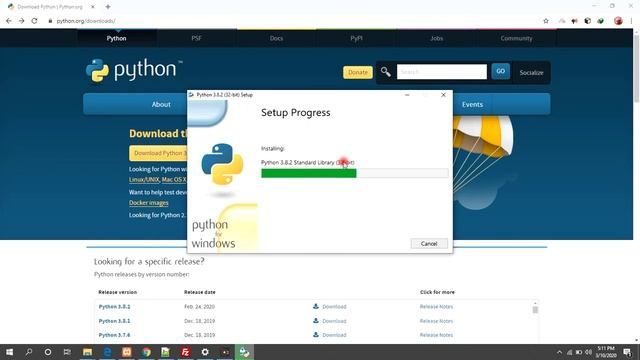
Task: Click the green checkmark extension icon
Action: coord(600,21)
